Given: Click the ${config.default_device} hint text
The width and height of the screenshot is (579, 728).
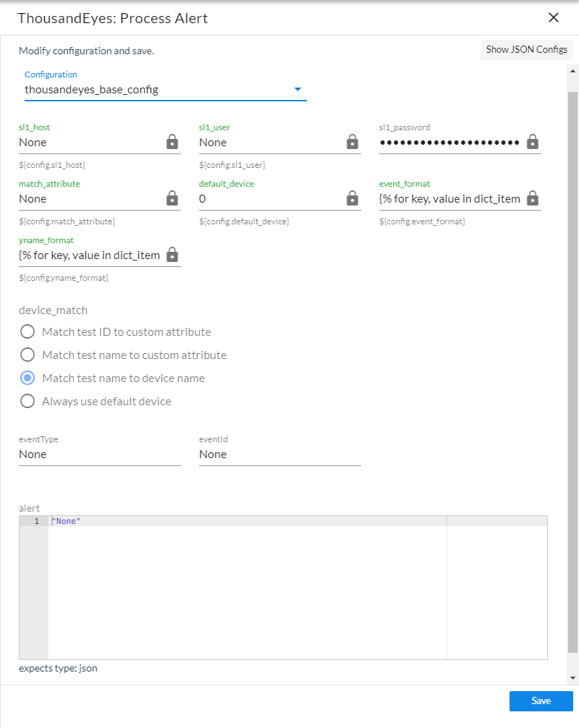Looking at the screenshot, I should (x=244, y=221).
